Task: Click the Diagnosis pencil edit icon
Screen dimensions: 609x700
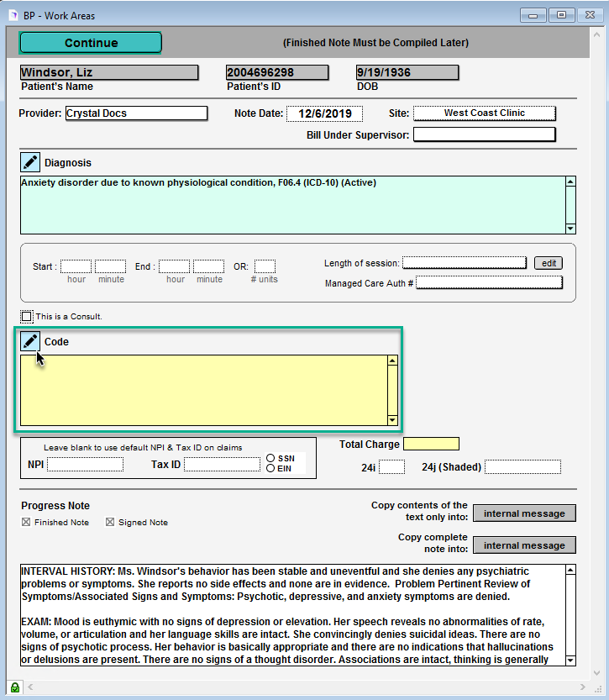Action: (30, 162)
